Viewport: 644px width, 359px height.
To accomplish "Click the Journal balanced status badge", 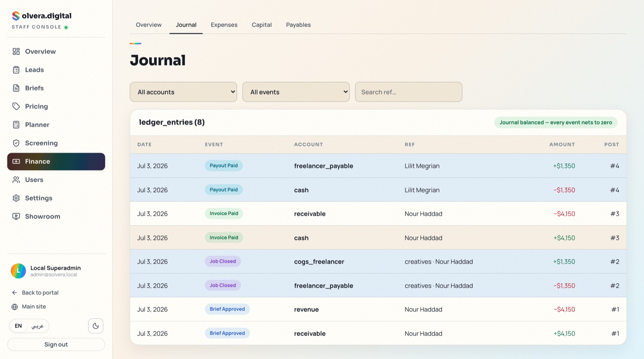I will click(556, 122).
